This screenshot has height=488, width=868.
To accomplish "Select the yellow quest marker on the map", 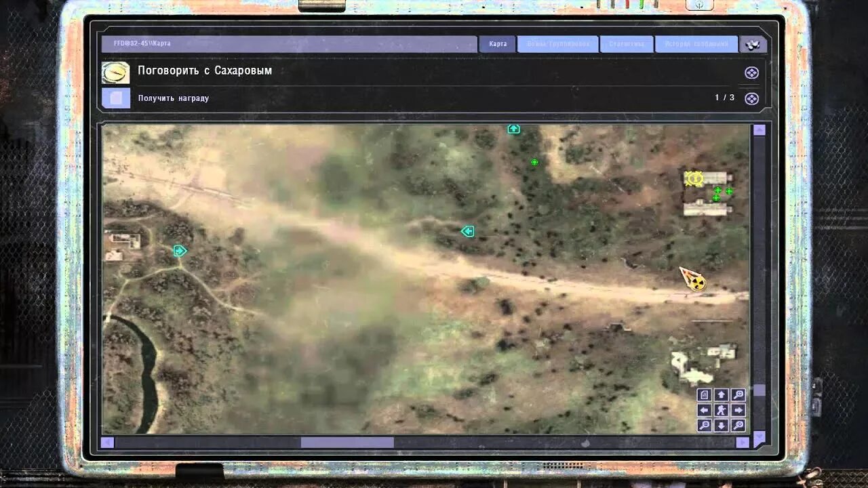I will (x=694, y=178).
